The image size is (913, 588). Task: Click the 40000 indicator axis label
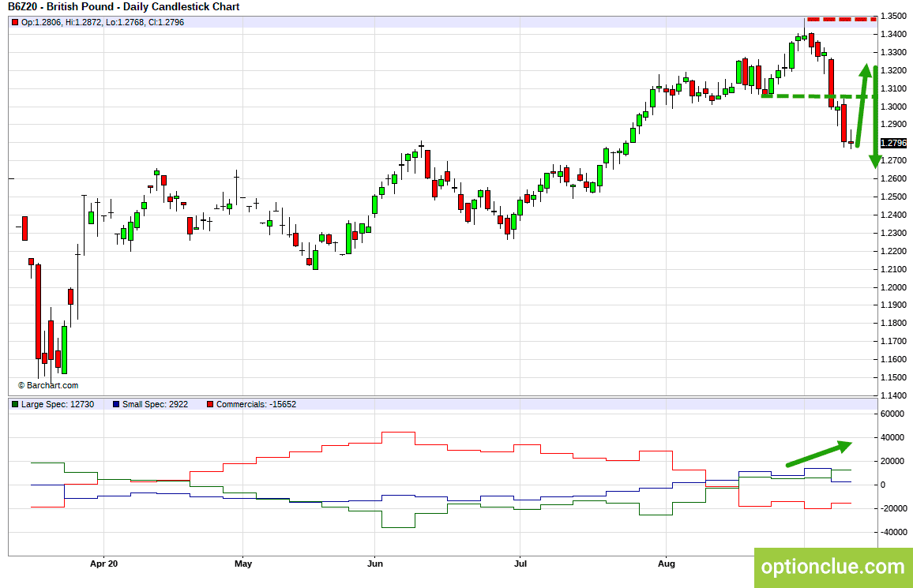tap(892, 437)
